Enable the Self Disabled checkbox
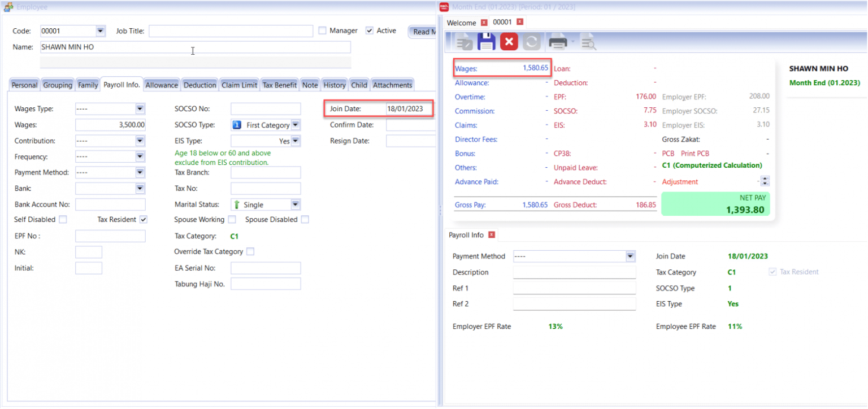The height and width of the screenshot is (409, 868). coord(63,219)
